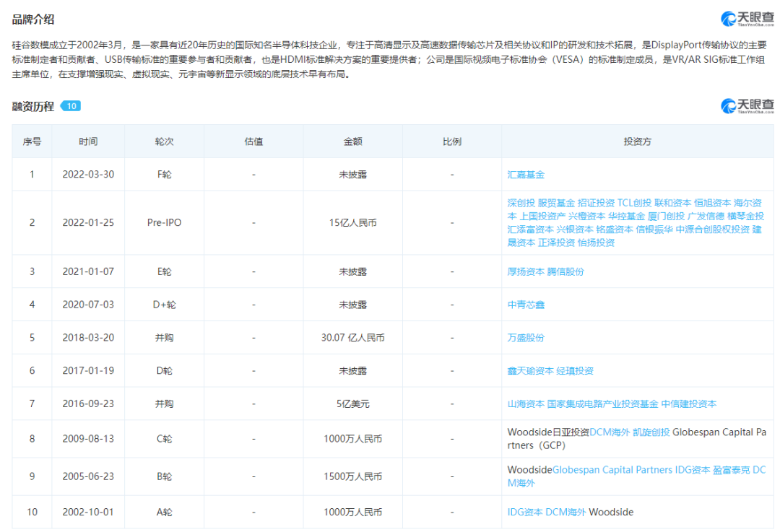Open investor link 铭盛资本
780x532 pixels.
(x=615, y=230)
